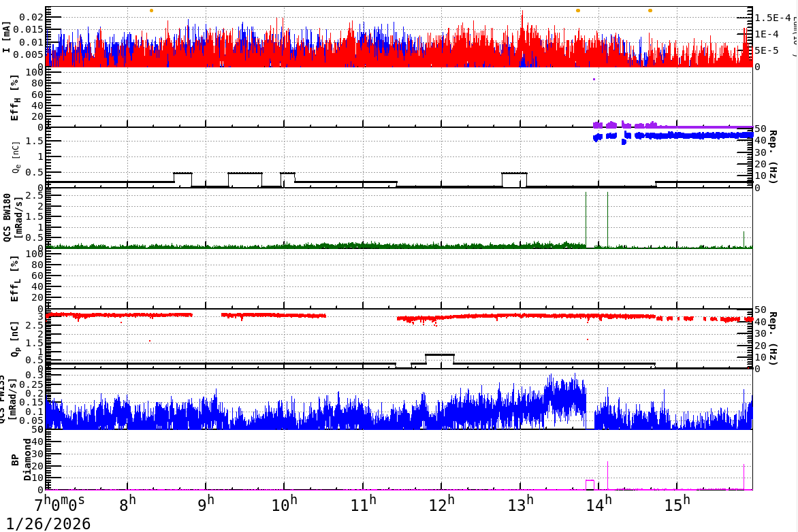Select the I [mA] axis label

pyautogui.click(x=7, y=37)
